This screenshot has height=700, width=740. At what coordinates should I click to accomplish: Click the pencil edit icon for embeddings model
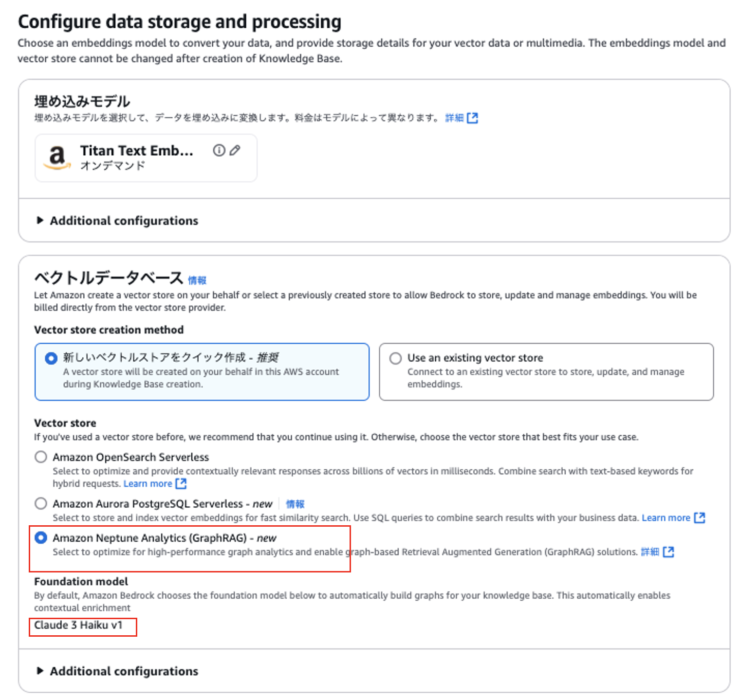(x=235, y=150)
